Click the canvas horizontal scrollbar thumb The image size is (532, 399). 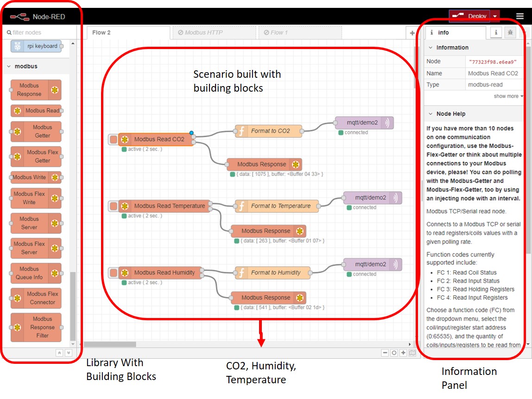[x=110, y=344]
